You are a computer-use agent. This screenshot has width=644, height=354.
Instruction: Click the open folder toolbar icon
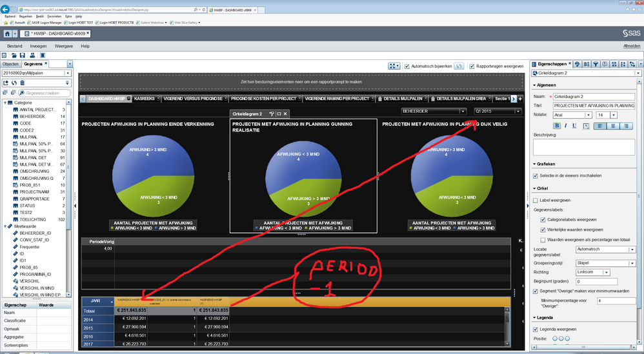click(14, 55)
